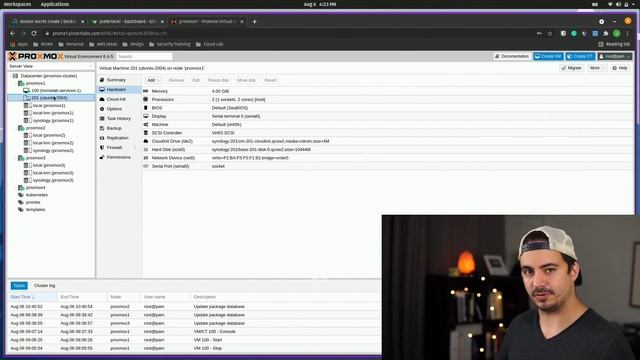The height and width of the screenshot is (360, 640).
Task: Click the Remove hardware button
Action: 176,80
